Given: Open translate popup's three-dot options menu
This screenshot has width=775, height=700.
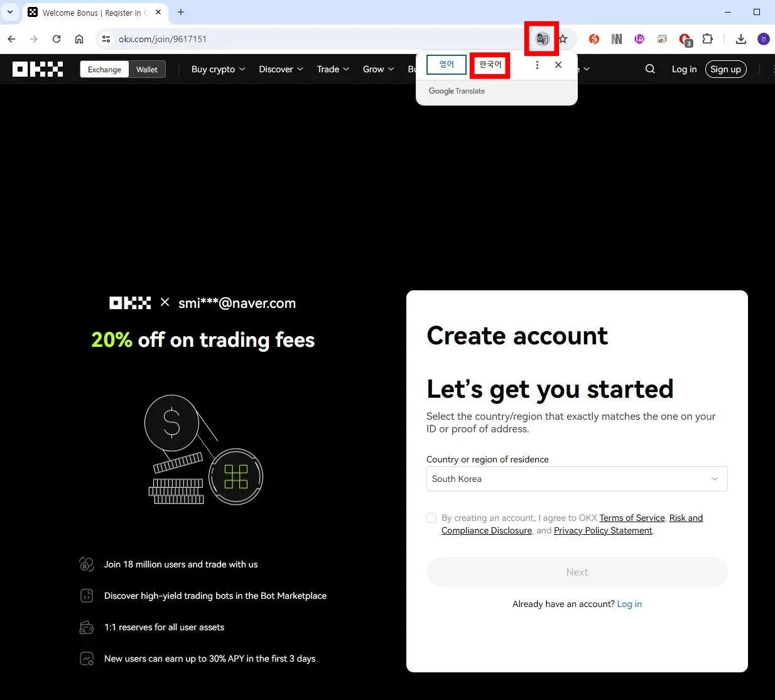Looking at the screenshot, I should point(537,65).
